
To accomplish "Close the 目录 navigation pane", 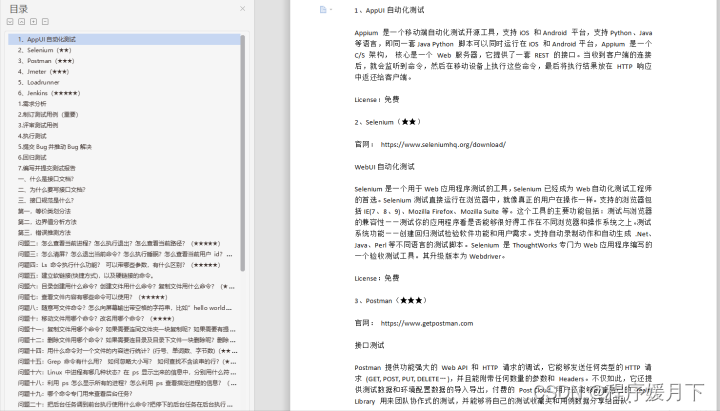I will tap(242, 8).
